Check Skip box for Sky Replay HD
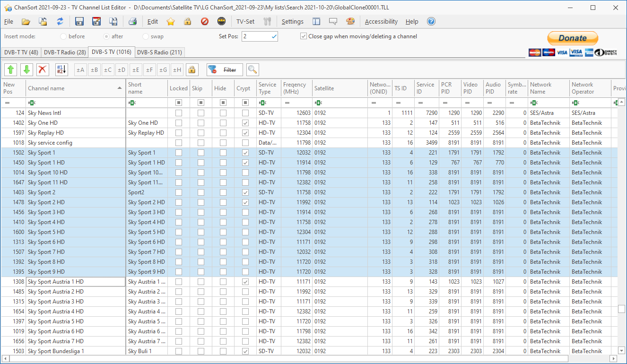 (x=200, y=133)
